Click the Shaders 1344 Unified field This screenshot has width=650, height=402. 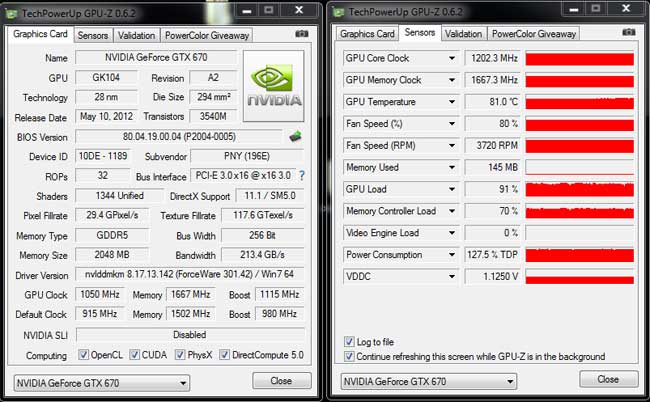[x=119, y=196]
